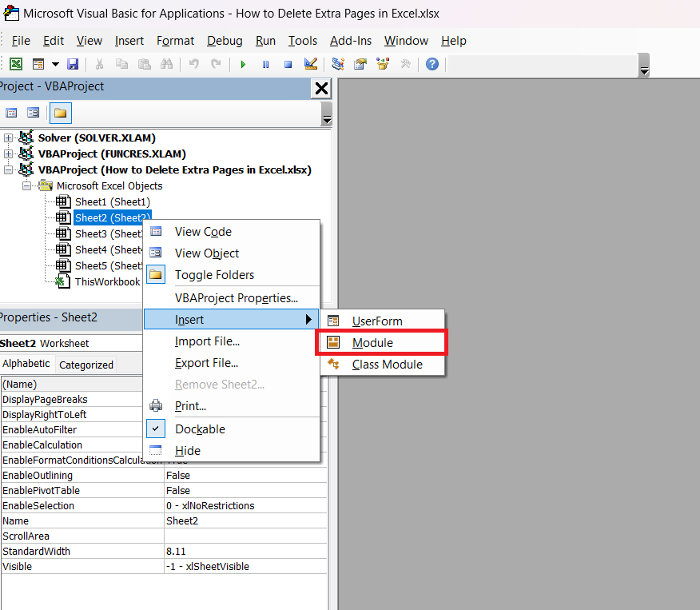This screenshot has width=700, height=610.
Task: Insert a Class Module from the submenu
Action: (x=383, y=365)
